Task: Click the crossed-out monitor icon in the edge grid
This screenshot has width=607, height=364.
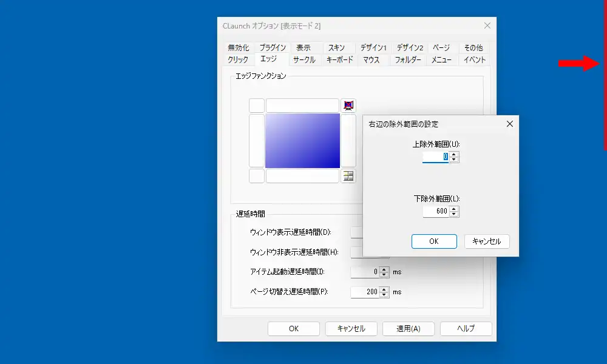Action: (x=348, y=105)
